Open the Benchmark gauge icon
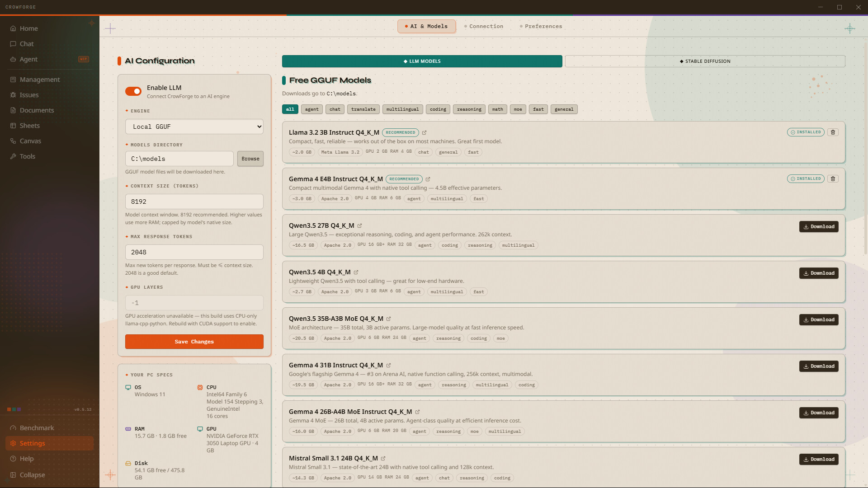Screen dimensions: 868x488 13,428
